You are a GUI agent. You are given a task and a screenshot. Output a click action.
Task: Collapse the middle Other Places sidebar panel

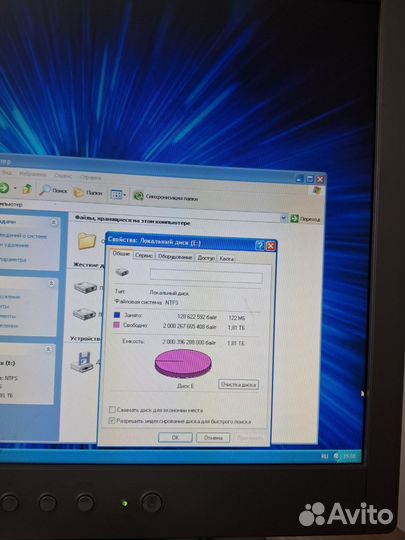51,283
